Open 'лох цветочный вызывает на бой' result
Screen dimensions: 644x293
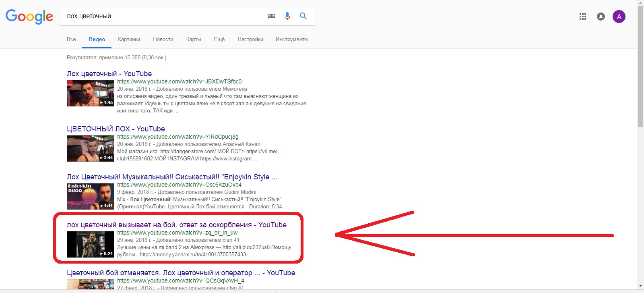click(x=177, y=225)
